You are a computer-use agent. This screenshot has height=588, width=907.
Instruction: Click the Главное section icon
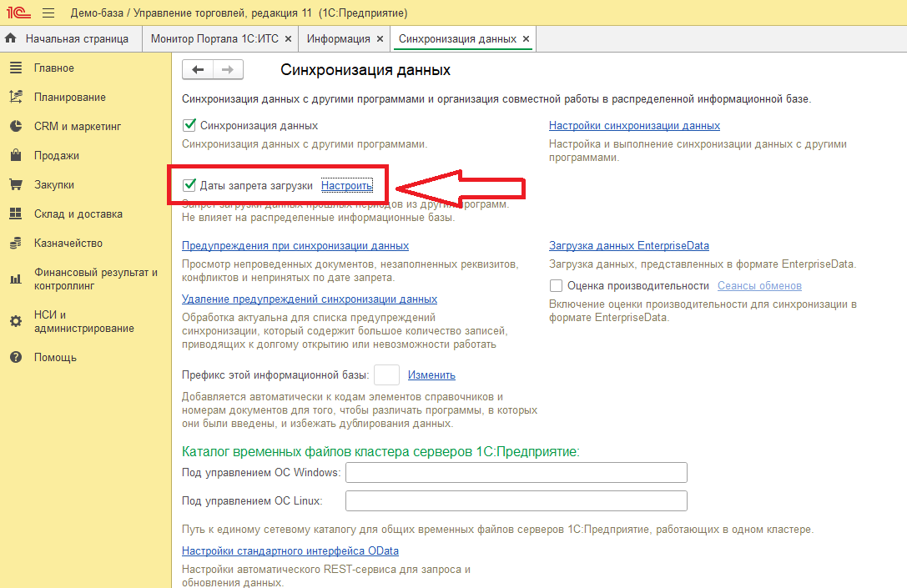(x=16, y=68)
